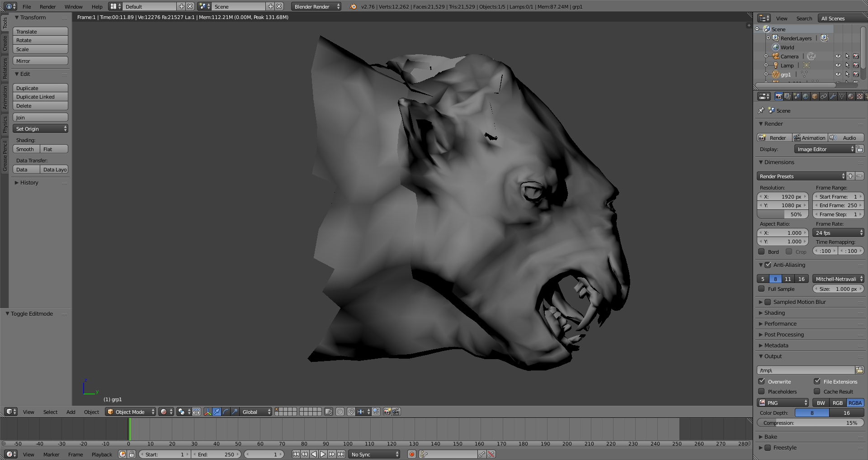
Task: Select the rotate manipulator arc icon
Action: tap(226, 412)
